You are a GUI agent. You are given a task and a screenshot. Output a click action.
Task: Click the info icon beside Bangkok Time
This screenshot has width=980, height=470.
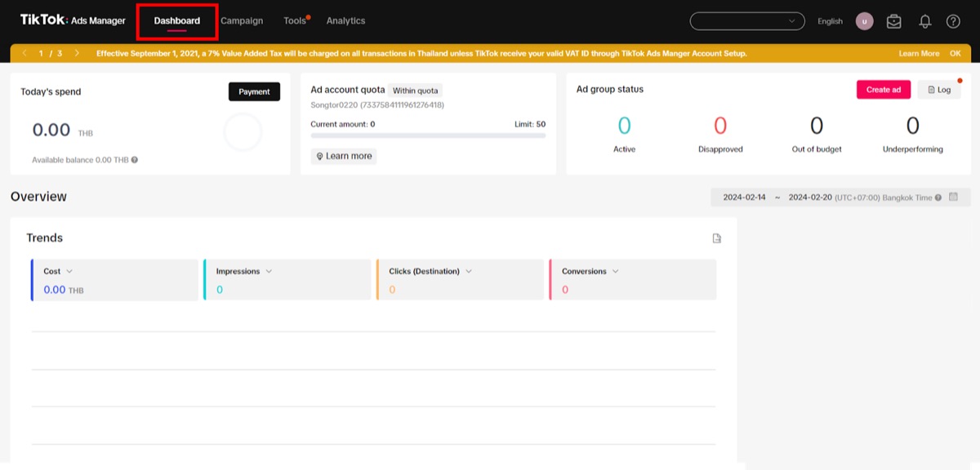938,197
